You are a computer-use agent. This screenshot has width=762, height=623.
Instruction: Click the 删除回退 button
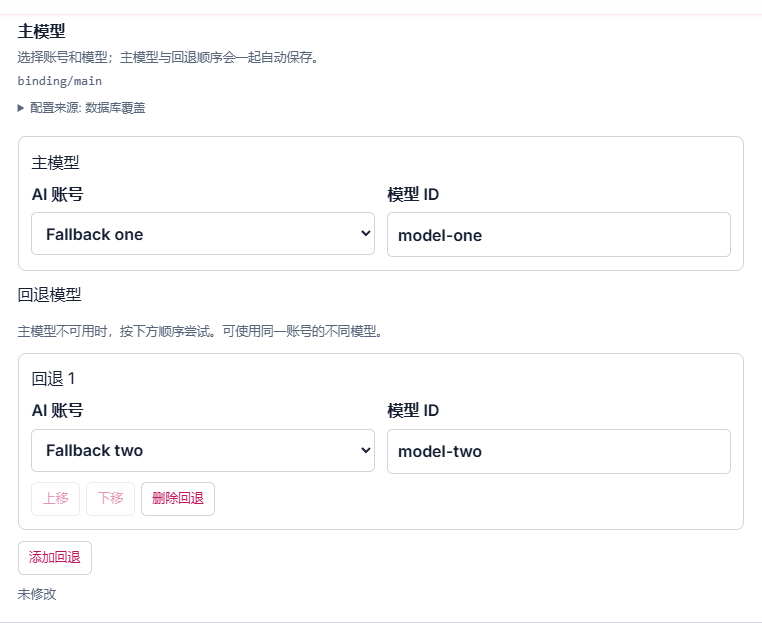[x=178, y=499]
